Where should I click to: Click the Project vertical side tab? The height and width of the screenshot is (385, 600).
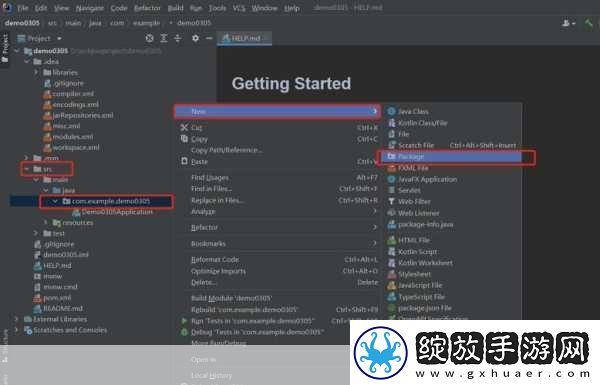click(5, 48)
